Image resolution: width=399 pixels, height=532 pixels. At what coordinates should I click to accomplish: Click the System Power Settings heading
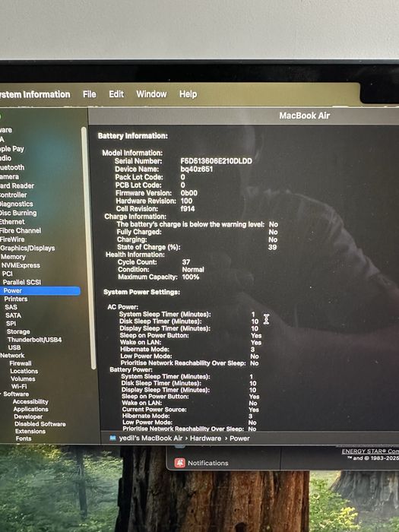click(141, 292)
